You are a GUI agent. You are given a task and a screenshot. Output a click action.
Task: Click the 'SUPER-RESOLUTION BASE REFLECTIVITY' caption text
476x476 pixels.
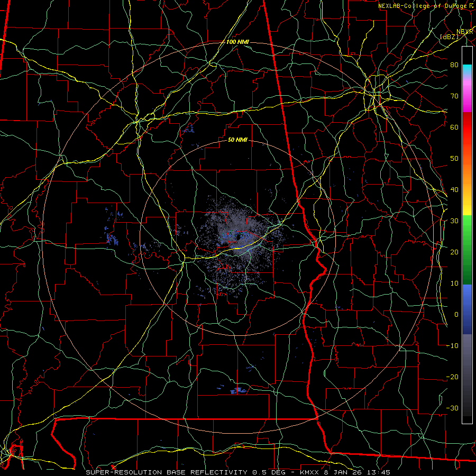[x=167, y=472]
